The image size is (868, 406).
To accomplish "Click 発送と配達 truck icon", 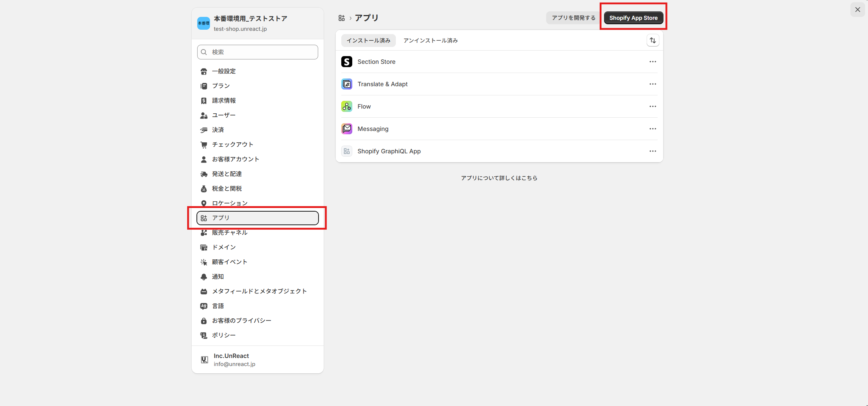I will pos(204,174).
